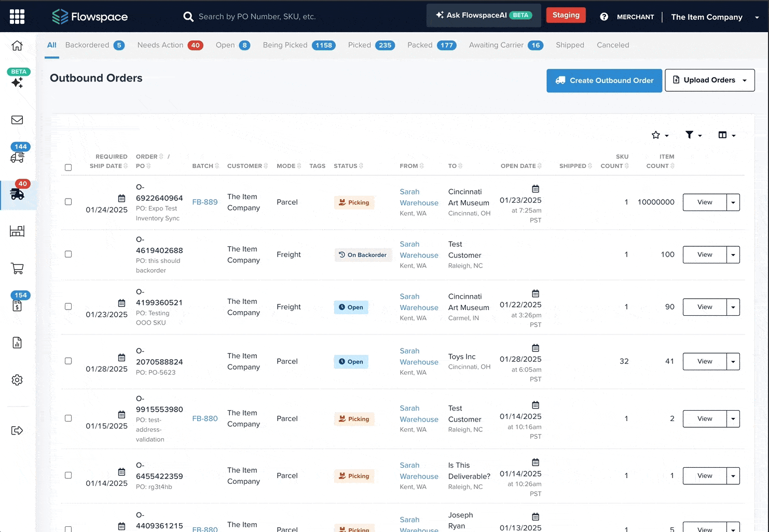This screenshot has height=532, width=769.
Task: Go to the home icon in sidebar
Action: (17, 46)
